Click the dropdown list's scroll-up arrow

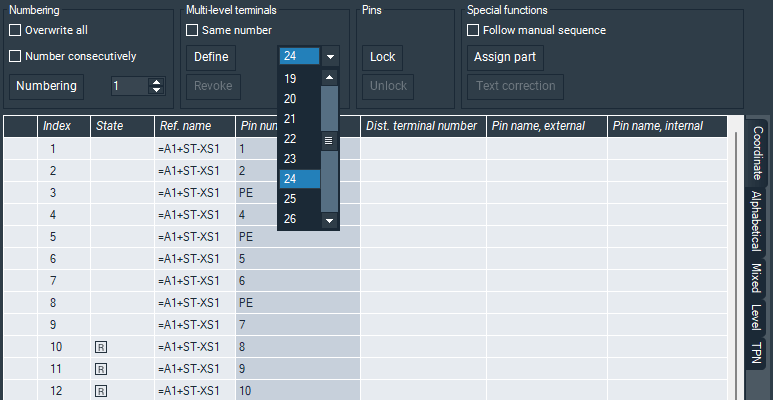coord(329,78)
